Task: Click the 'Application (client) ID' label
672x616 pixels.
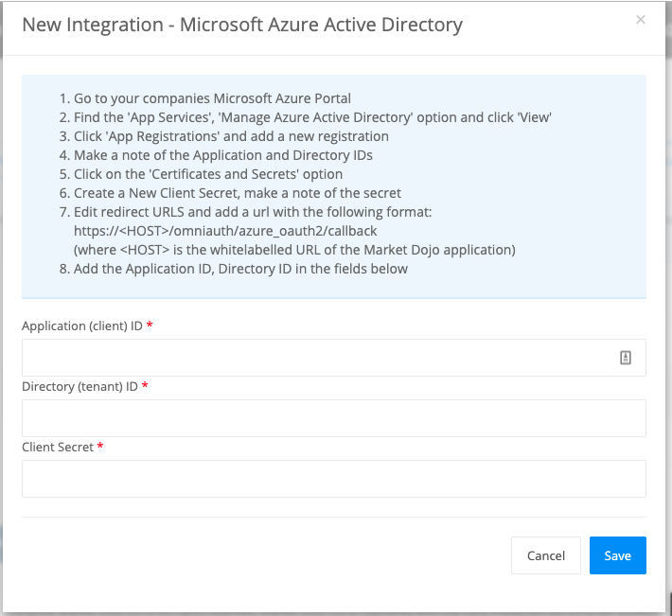Action: tap(82, 326)
